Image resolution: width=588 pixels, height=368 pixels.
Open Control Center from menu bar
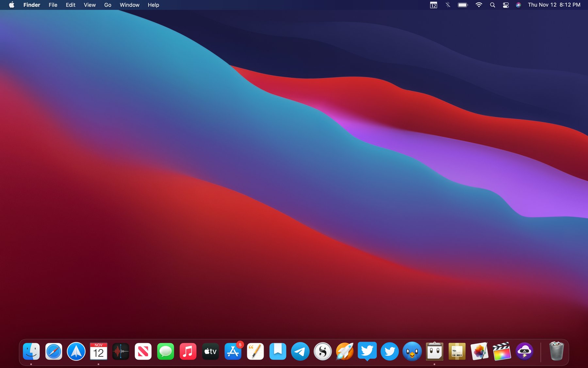pos(506,5)
